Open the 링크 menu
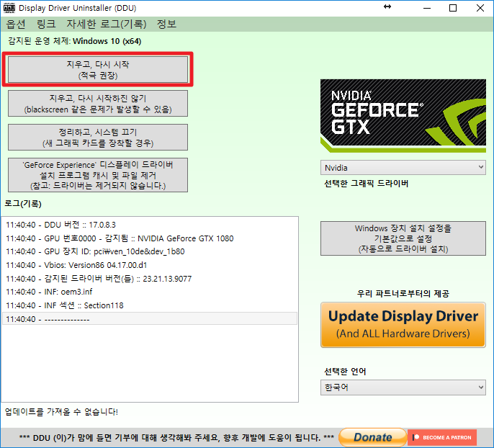Screen dimensions: 494x448 (46, 24)
